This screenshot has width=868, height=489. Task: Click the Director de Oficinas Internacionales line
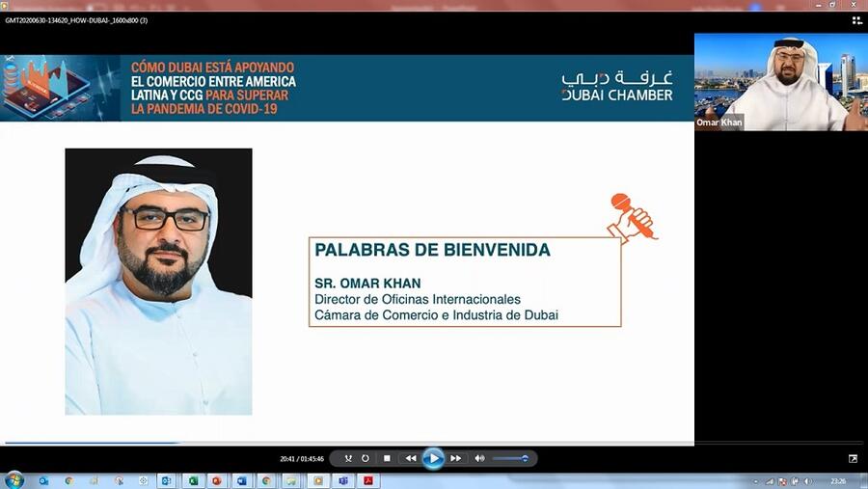coord(418,299)
